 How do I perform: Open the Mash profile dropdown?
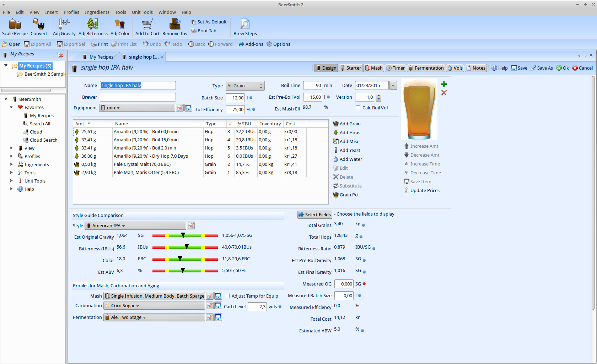click(x=154, y=296)
